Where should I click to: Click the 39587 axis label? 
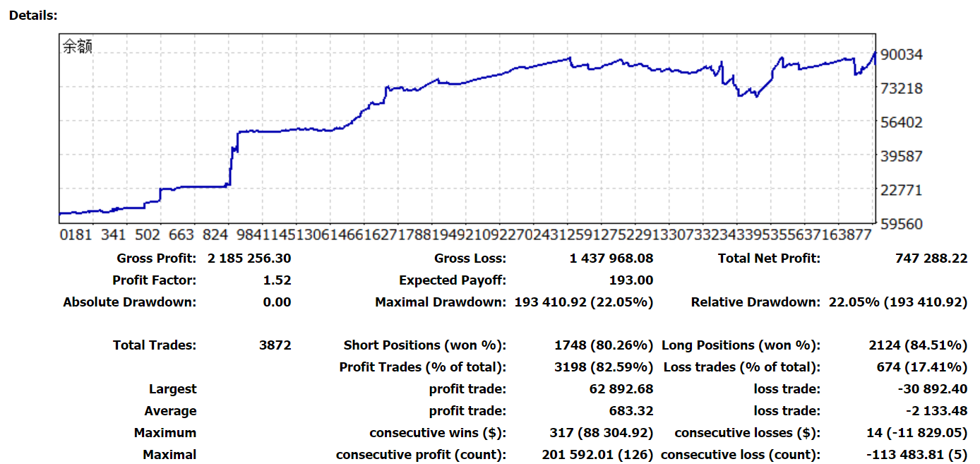(903, 156)
